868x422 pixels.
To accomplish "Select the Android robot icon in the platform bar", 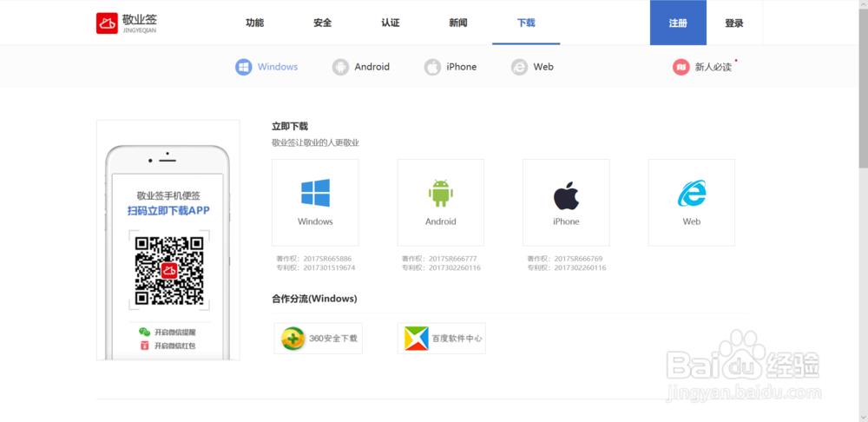I will click(x=340, y=67).
